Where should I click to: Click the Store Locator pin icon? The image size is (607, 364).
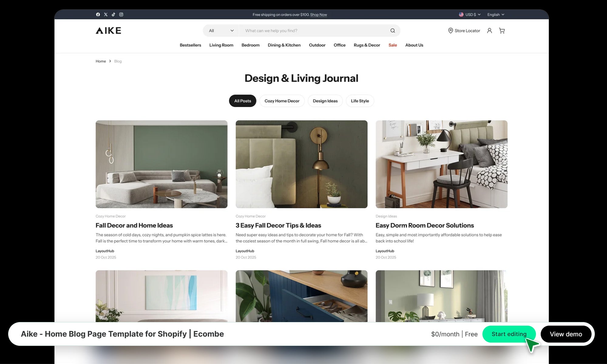[450, 31]
